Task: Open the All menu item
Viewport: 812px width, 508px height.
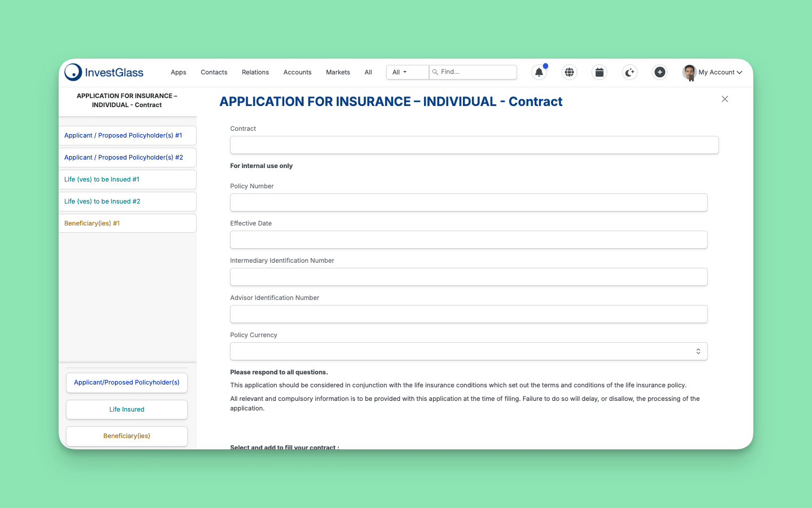Action: (368, 72)
